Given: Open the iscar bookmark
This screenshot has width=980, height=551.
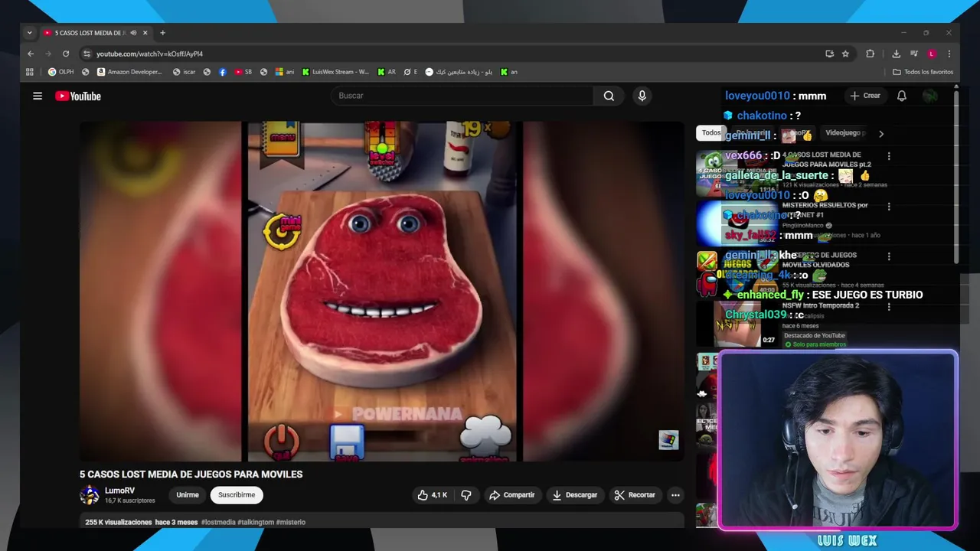Looking at the screenshot, I should pyautogui.click(x=184, y=72).
